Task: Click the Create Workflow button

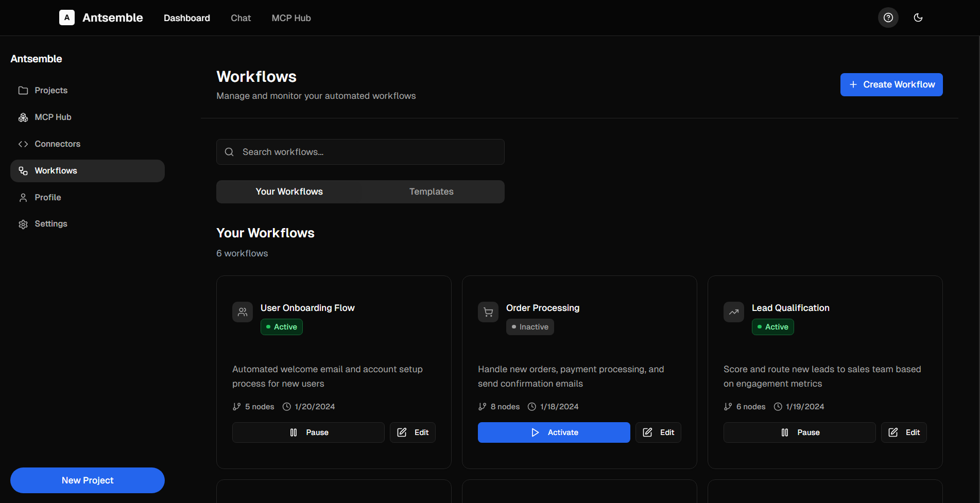Action: point(891,84)
